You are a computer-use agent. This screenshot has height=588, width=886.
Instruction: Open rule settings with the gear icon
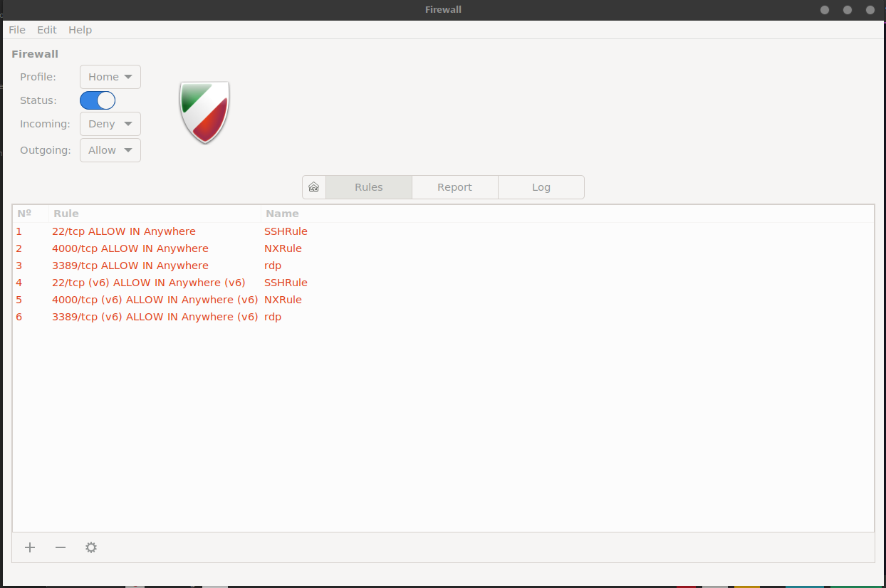[91, 547]
